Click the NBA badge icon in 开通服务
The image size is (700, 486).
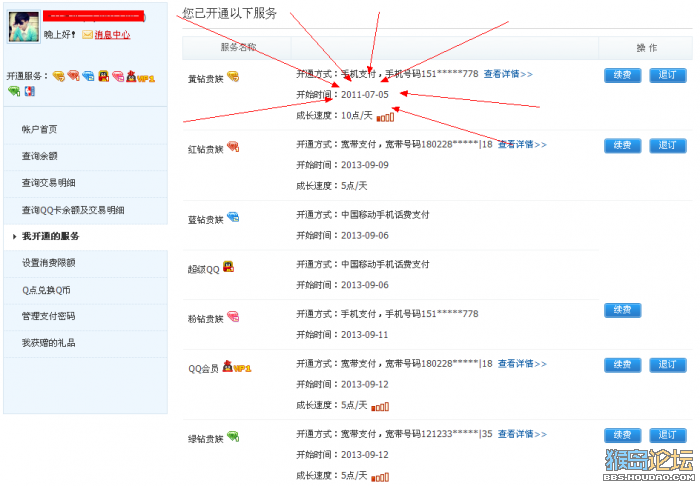(x=29, y=91)
